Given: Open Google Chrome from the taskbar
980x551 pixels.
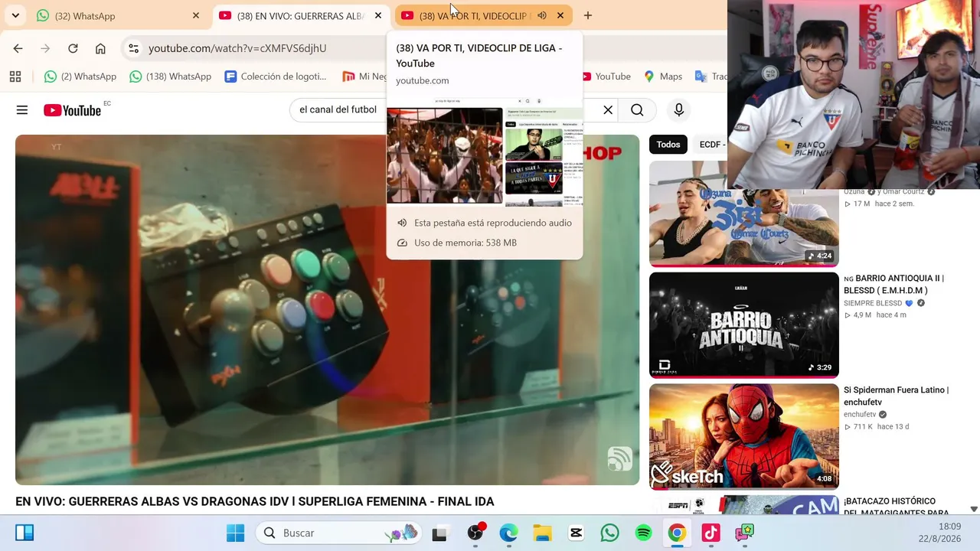Looking at the screenshot, I should coord(677,533).
